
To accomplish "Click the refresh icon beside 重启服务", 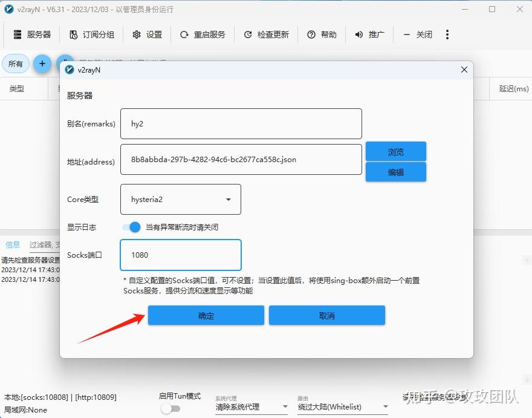I will (184, 34).
